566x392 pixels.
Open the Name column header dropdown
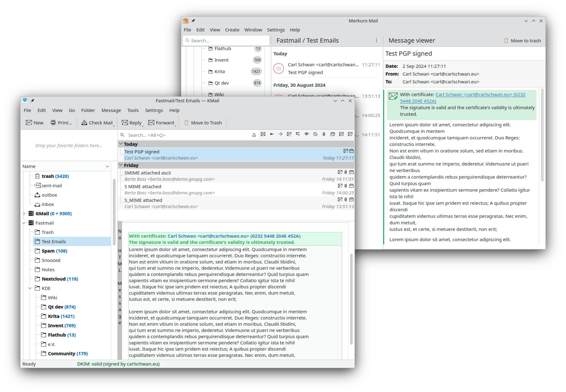click(x=107, y=166)
